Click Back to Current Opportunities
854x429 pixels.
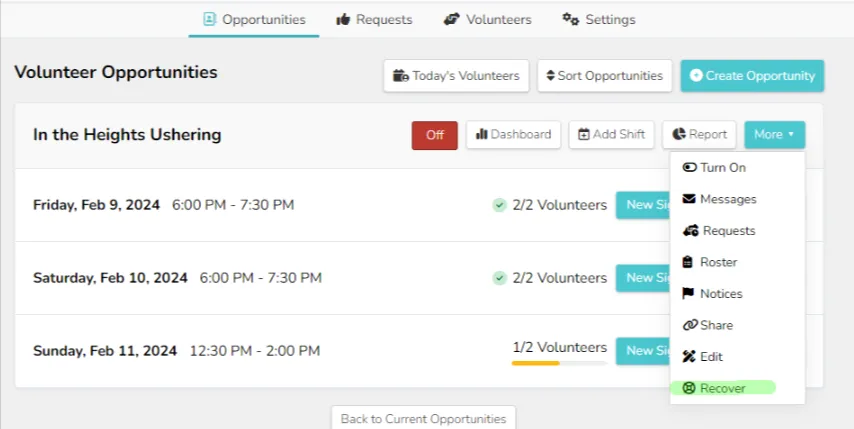[423, 419]
